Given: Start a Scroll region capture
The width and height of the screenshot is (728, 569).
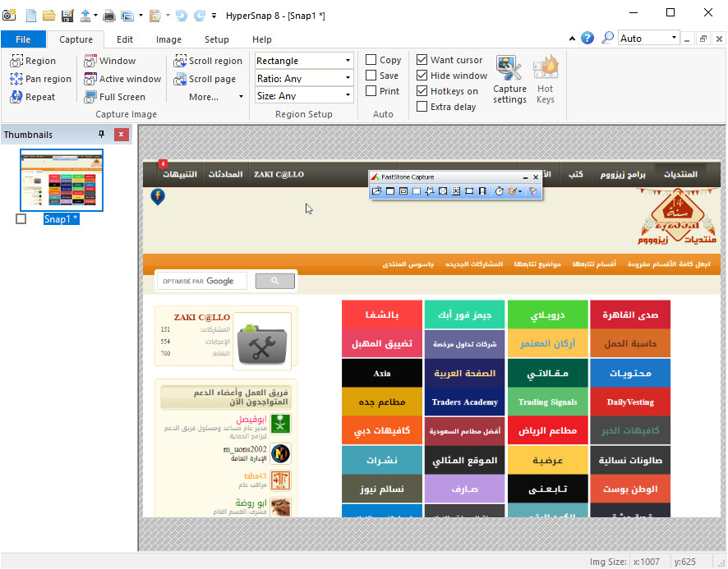Looking at the screenshot, I should tap(208, 61).
